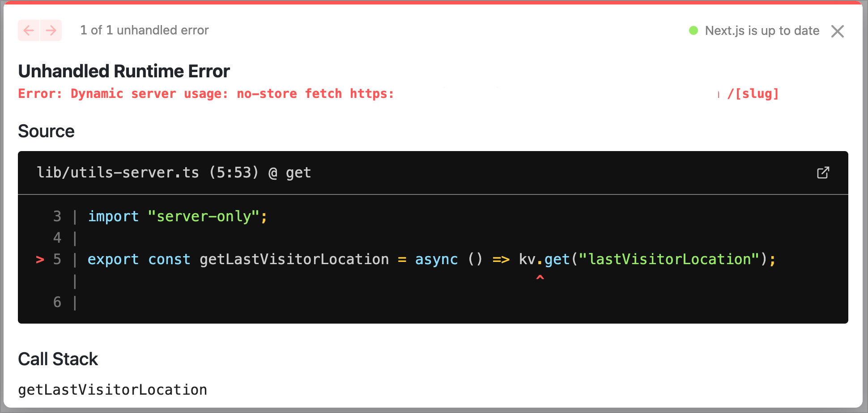Click the Next.js is up to date link

(x=762, y=30)
